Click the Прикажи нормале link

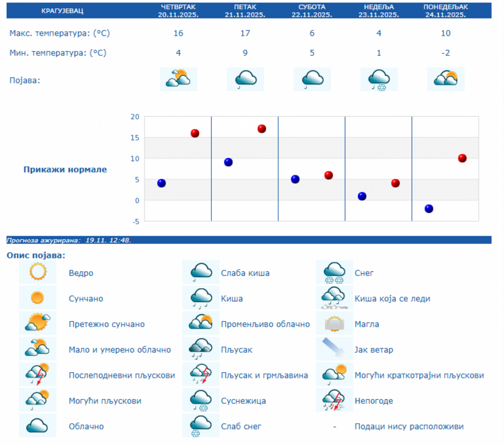65,170
